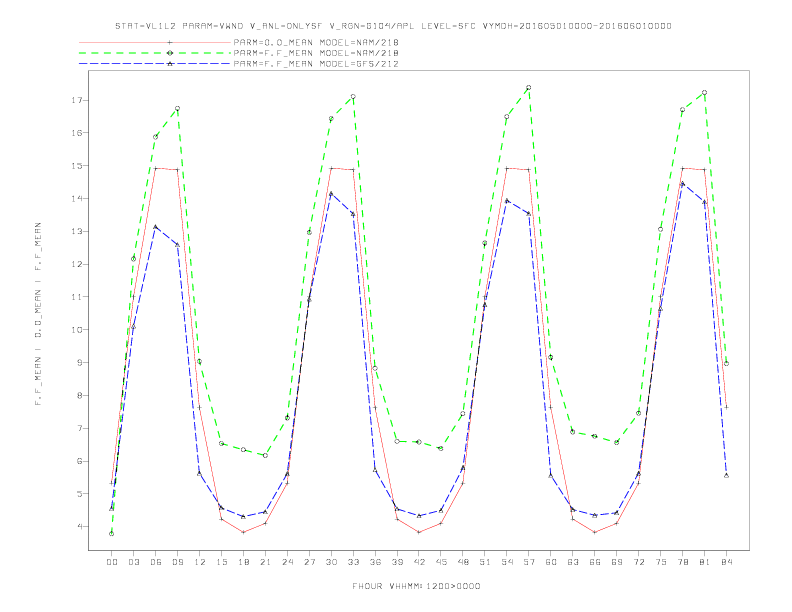
Task: Click green circle data point at hour 57 peak
Action: click(x=529, y=88)
